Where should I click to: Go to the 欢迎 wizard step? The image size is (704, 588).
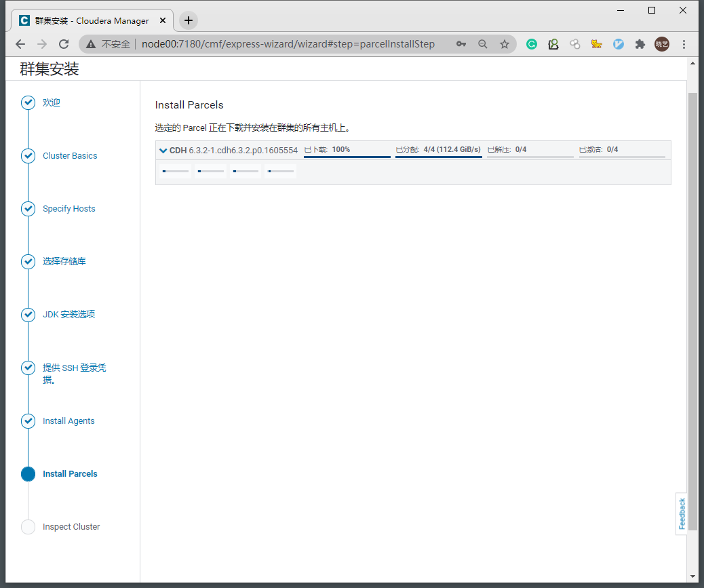(51, 103)
